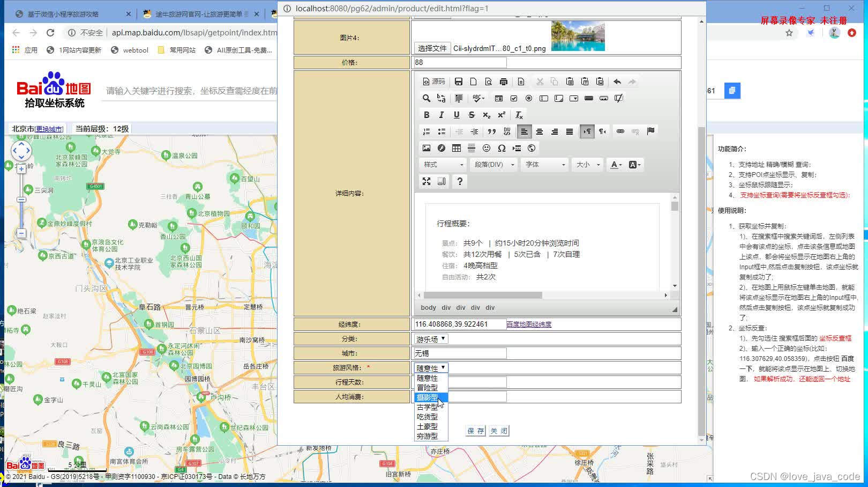The image size is (868, 487).
Task: Click the blue copy icon on Baidu map page
Action: (732, 91)
